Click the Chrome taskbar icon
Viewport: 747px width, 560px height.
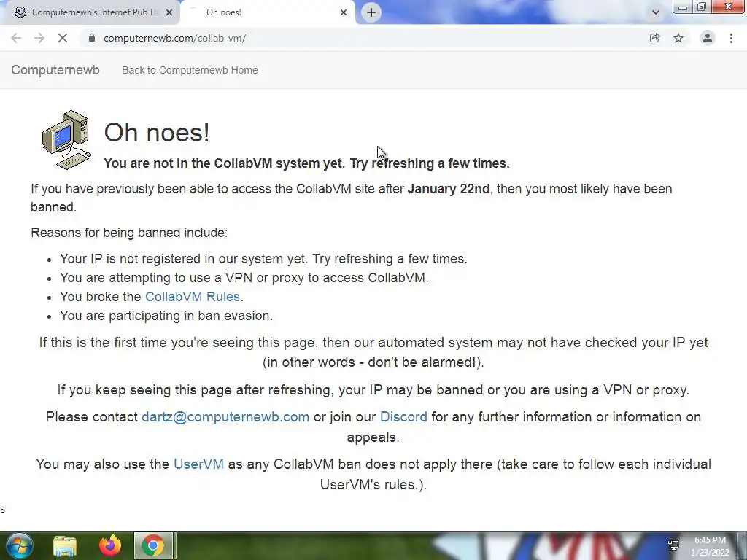coord(153,545)
